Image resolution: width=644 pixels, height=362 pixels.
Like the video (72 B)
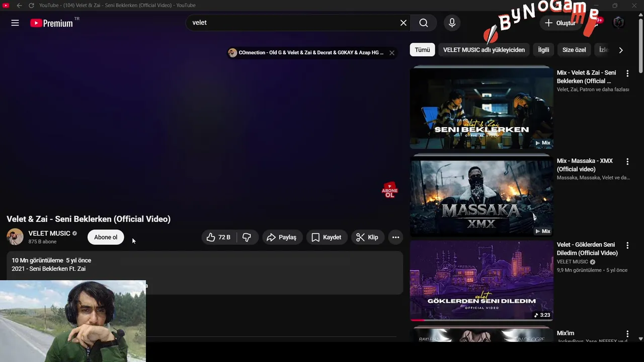pos(219,237)
